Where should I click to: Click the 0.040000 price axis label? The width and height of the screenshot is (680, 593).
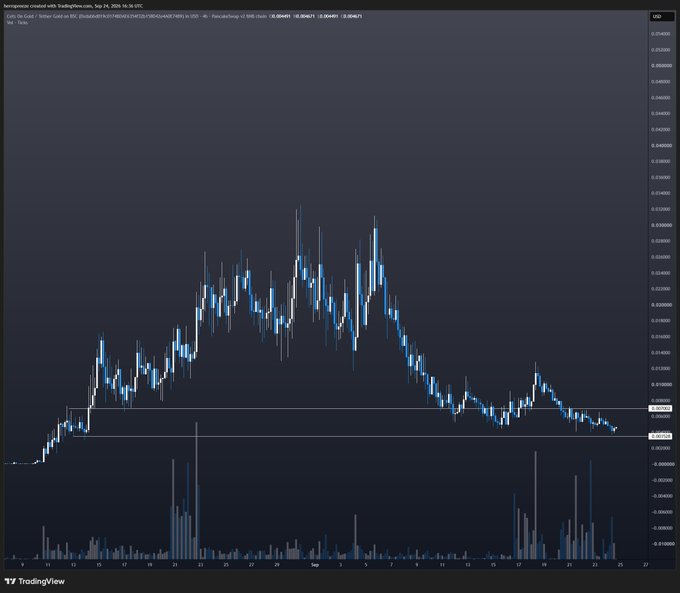661,145
